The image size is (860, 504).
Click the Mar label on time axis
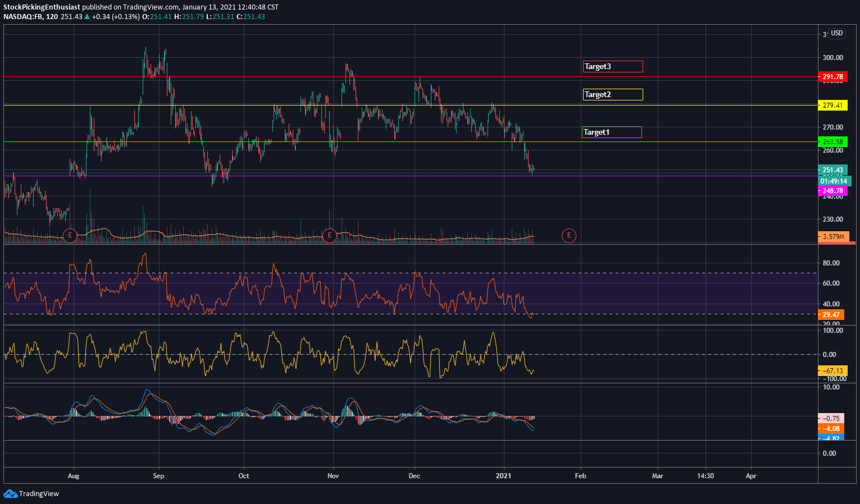pyautogui.click(x=657, y=476)
